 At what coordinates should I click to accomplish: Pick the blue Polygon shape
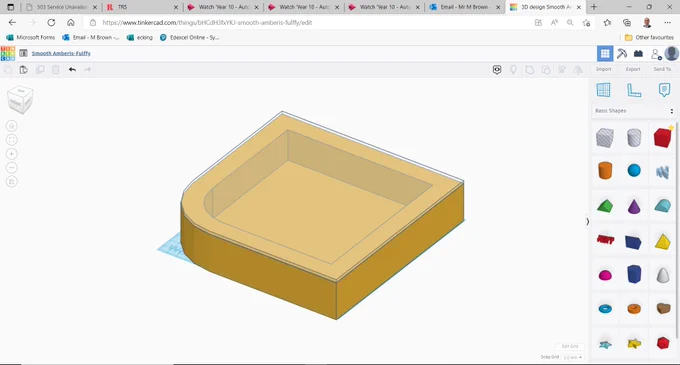click(634, 274)
